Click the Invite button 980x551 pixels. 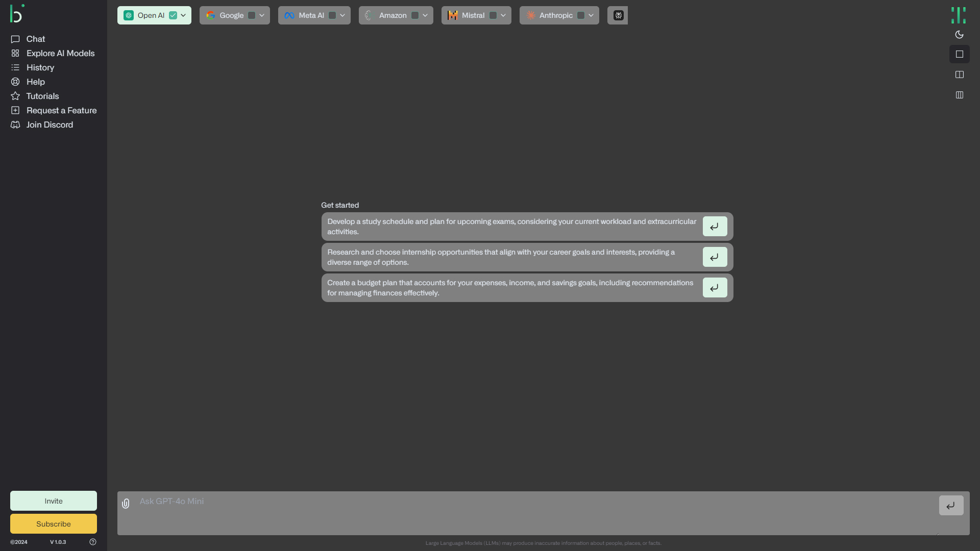pyautogui.click(x=54, y=501)
